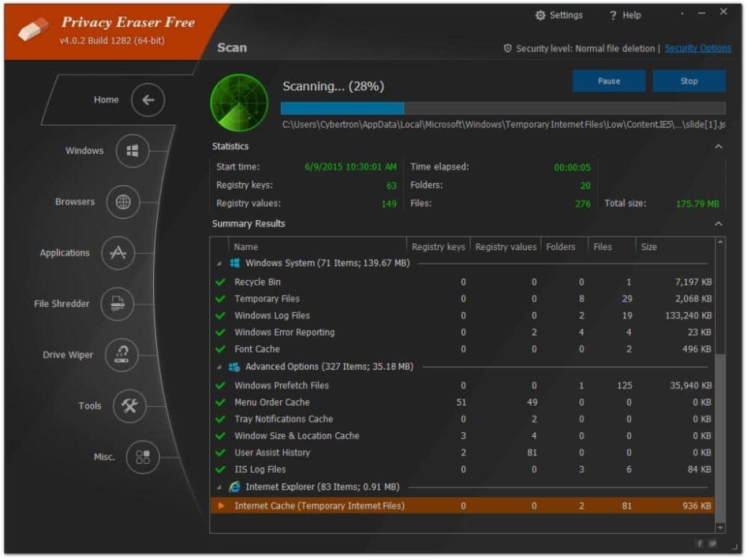This screenshot has height=560, width=747.
Task: Click the security level shield icon
Action: [507, 48]
